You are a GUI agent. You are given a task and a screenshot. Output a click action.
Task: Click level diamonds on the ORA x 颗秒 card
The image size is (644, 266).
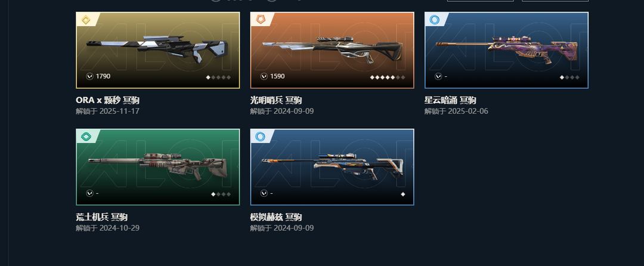(x=218, y=77)
